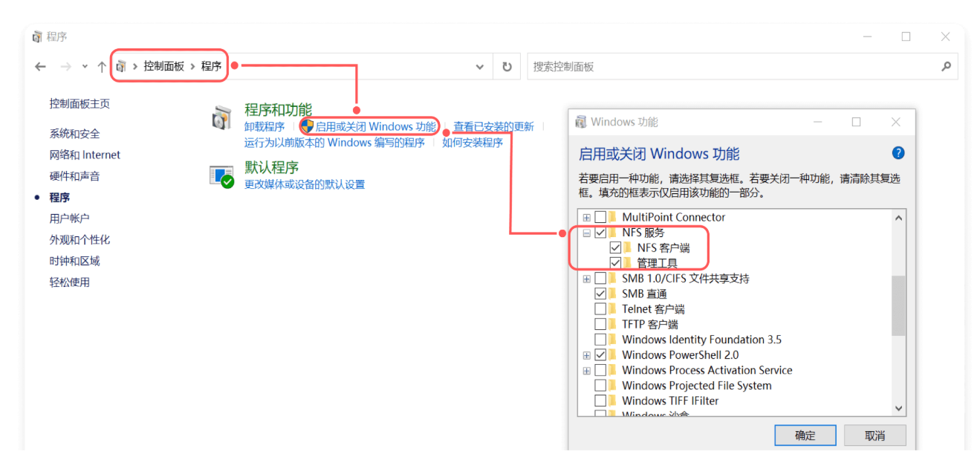Image resolution: width=980 pixels, height=463 pixels.
Task: Refresh the Control Panel address bar
Action: [x=507, y=67]
